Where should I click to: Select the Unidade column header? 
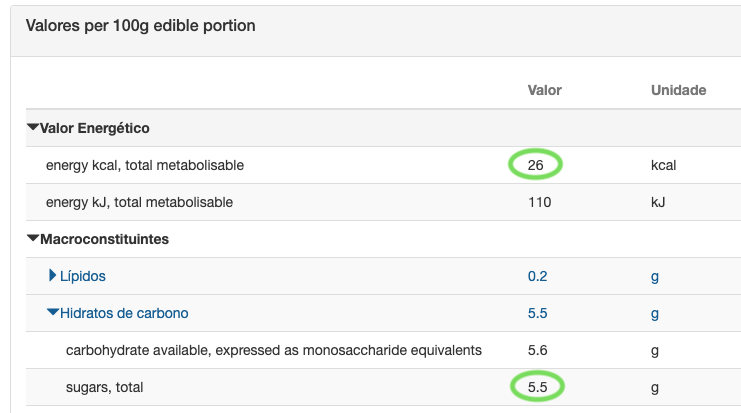(x=679, y=90)
